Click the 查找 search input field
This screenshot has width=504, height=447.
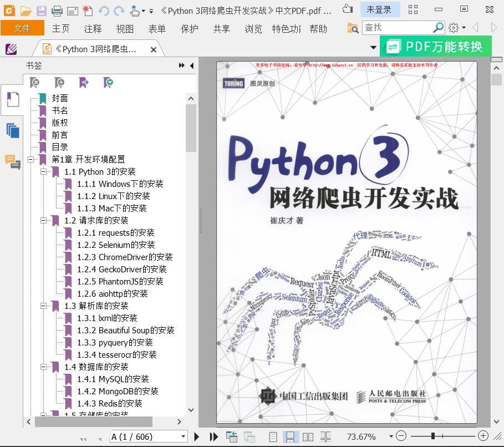click(398, 28)
